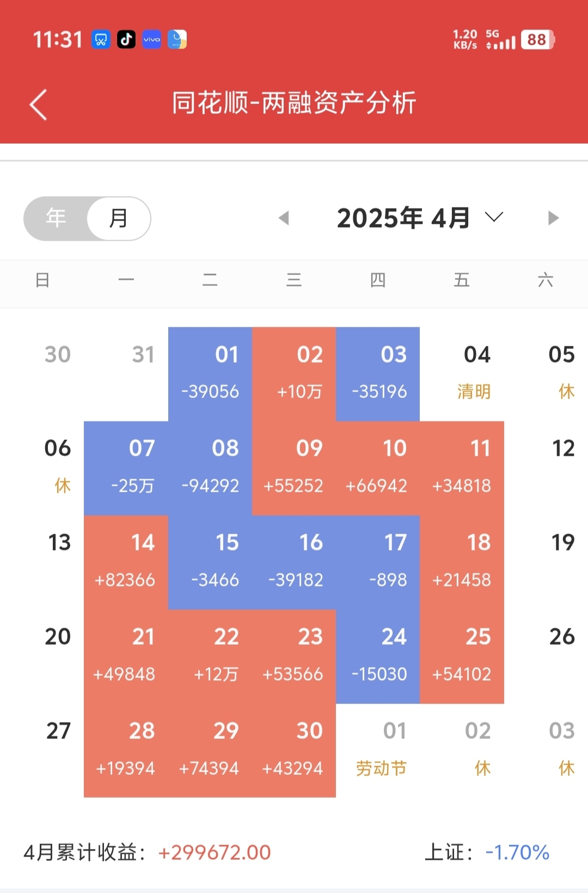Expand the month picker chevron
This screenshot has height=893, width=588.
click(x=494, y=218)
